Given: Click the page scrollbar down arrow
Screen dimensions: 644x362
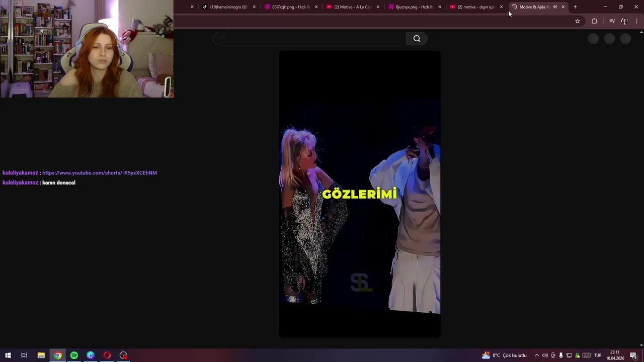Looking at the screenshot, I should click(641, 346).
